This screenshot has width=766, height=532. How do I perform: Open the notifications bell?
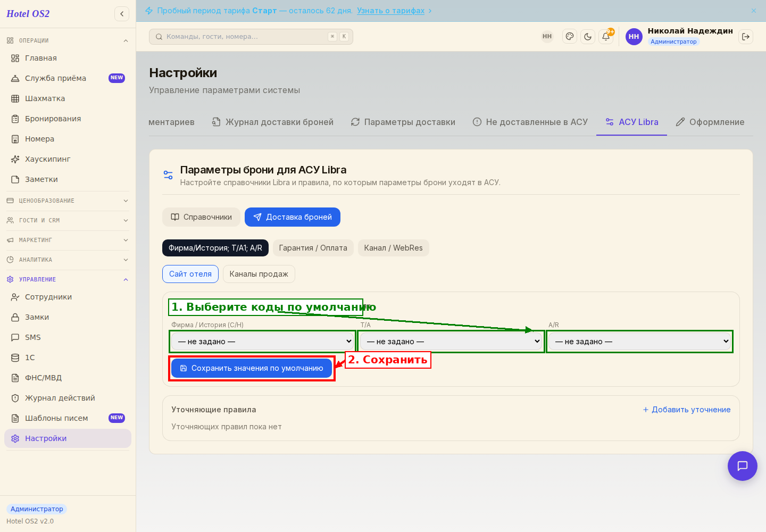606,37
